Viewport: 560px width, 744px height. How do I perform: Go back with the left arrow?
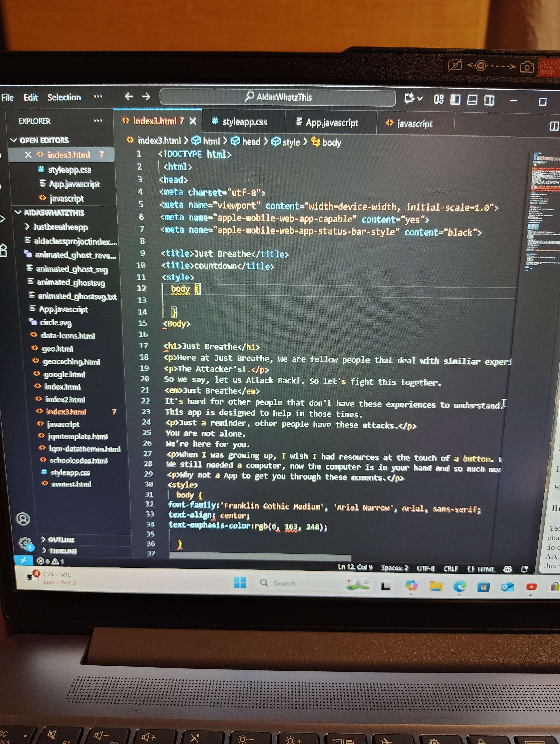(129, 97)
